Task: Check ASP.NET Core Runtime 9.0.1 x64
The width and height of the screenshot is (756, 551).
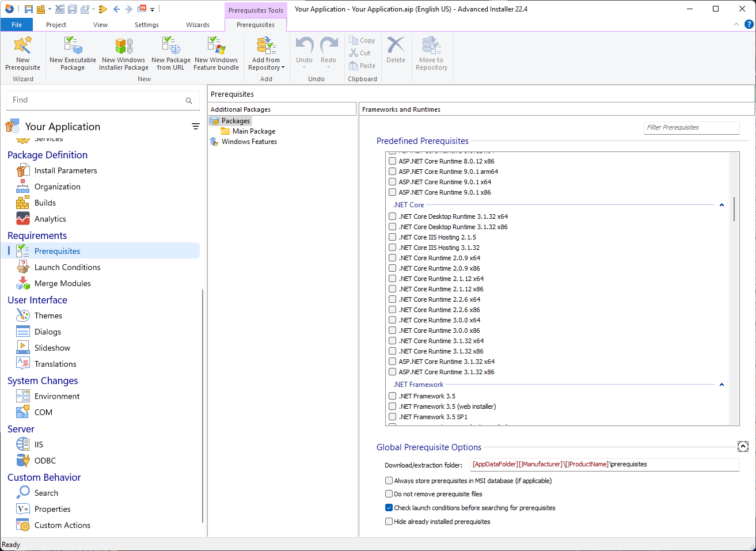Action: click(x=392, y=182)
